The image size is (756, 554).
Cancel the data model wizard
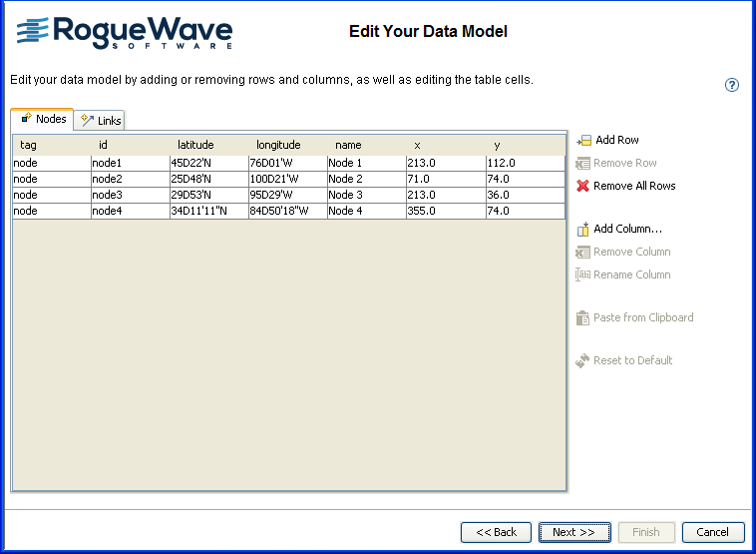click(713, 532)
